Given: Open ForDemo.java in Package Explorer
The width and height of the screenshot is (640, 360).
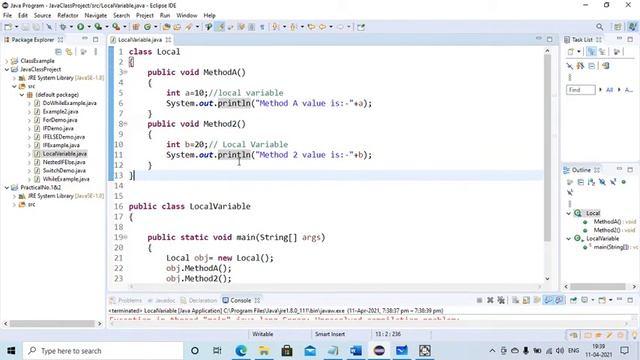Looking at the screenshot, I should (60, 120).
